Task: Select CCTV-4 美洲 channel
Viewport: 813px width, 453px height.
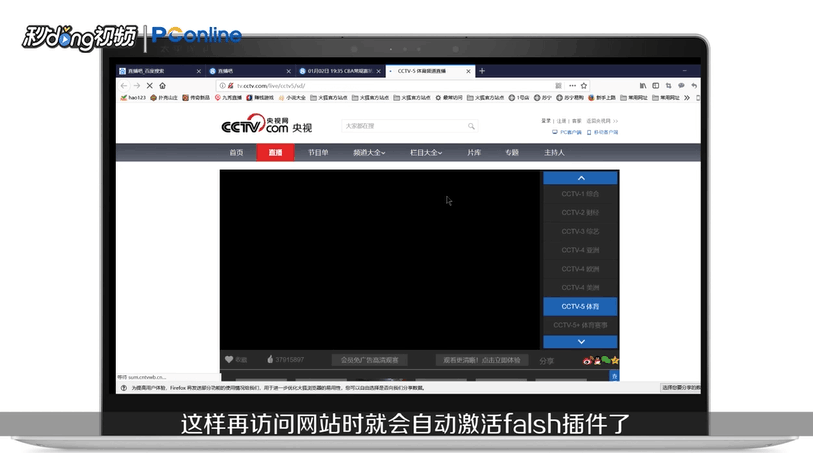Action: 580,287
